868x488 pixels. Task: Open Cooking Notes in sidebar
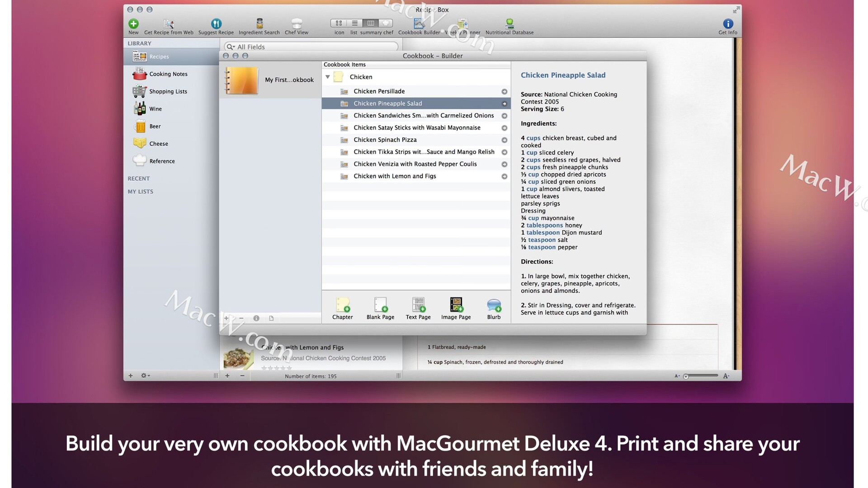pyautogui.click(x=171, y=74)
